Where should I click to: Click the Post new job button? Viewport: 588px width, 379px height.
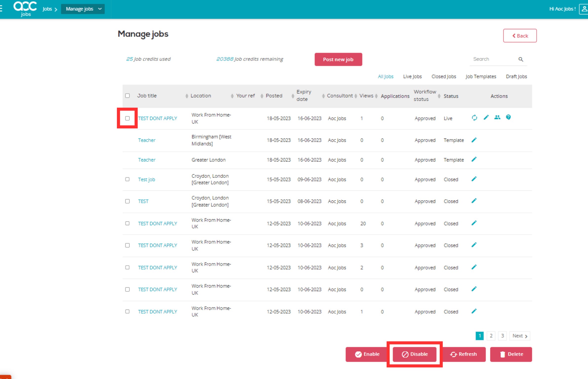click(338, 60)
